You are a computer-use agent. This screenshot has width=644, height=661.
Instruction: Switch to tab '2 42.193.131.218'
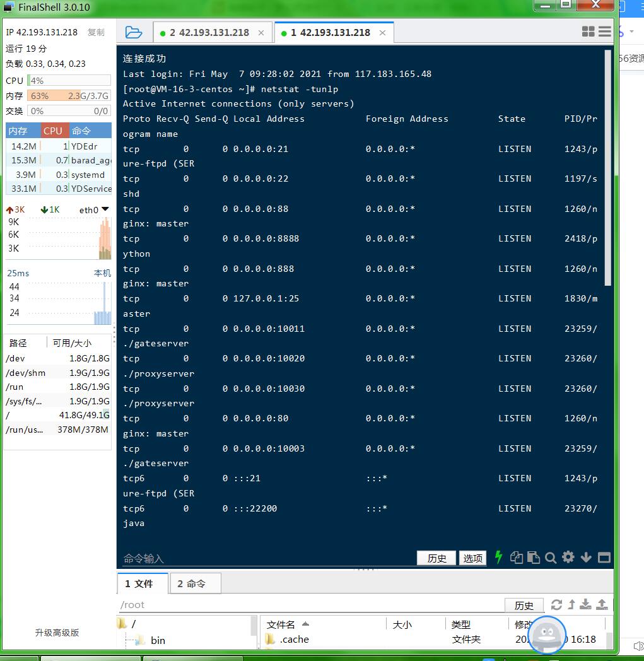[x=209, y=33]
